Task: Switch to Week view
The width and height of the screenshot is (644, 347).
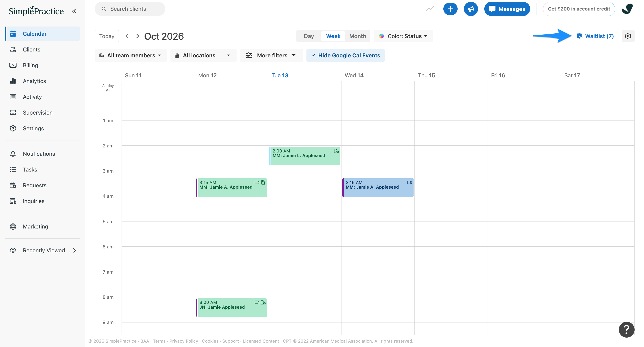Action: click(x=333, y=36)
